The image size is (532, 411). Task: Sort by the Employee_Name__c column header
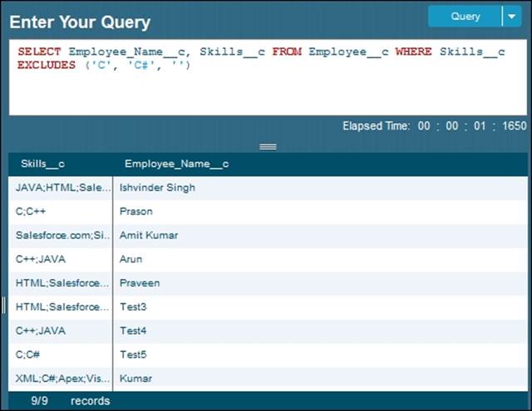pos(176,164)
